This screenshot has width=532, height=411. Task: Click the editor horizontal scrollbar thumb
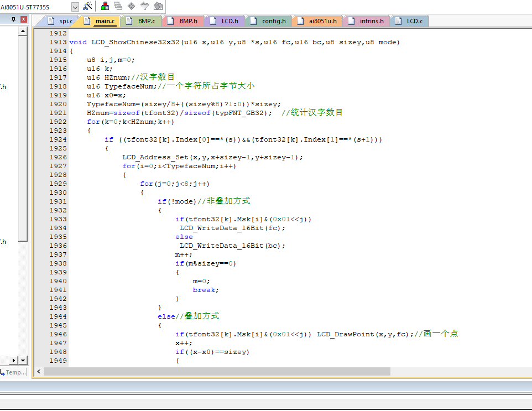217,372
